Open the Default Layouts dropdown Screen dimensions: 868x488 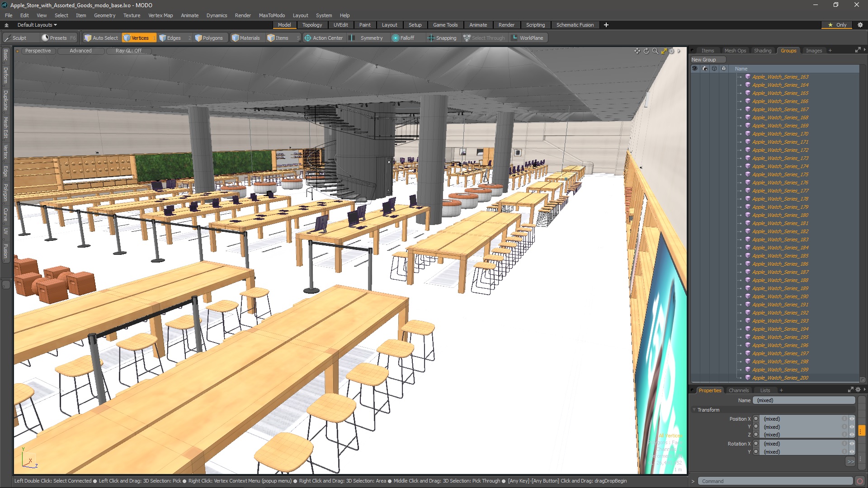(x=37, y=25)
